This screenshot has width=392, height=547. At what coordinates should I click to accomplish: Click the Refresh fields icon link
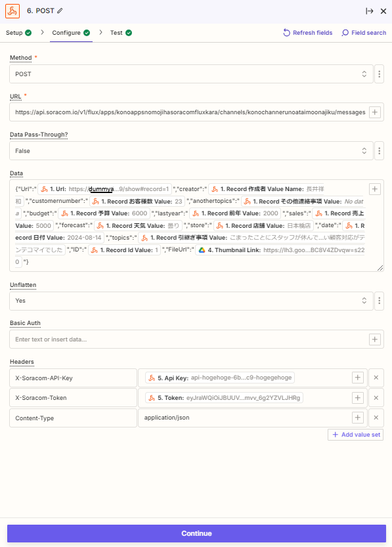[307, 33]
